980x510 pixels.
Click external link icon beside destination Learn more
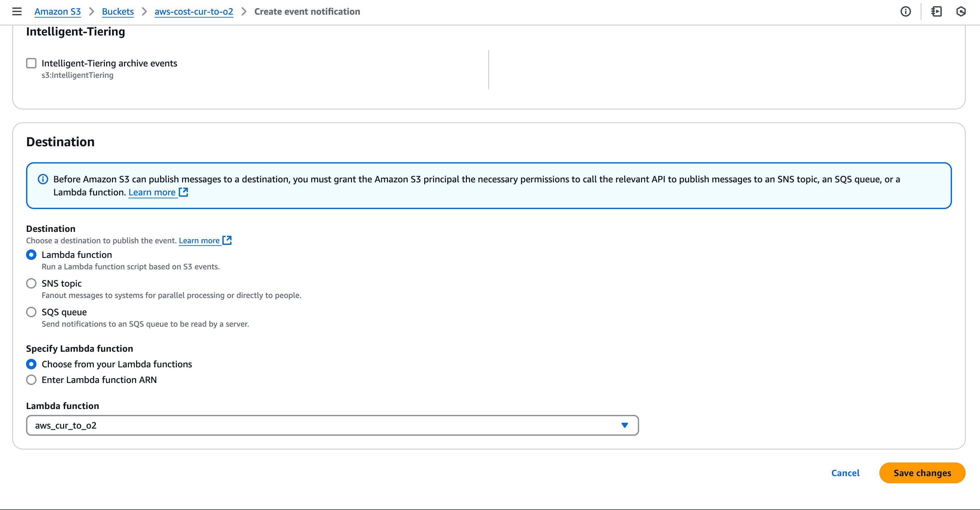(227, 240)
